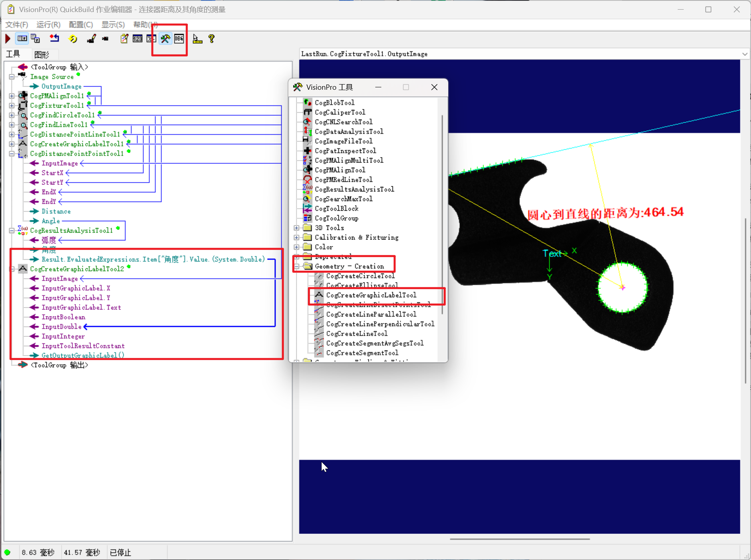Expand the Calibration & Fixturing folder
This screenshot has width=751, height=560.
pos(296,238)
